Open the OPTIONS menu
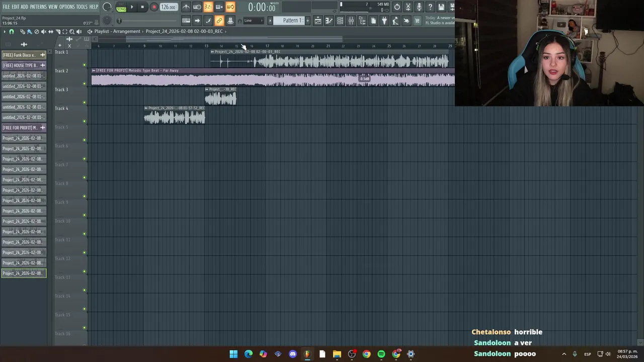 [67, 7]
